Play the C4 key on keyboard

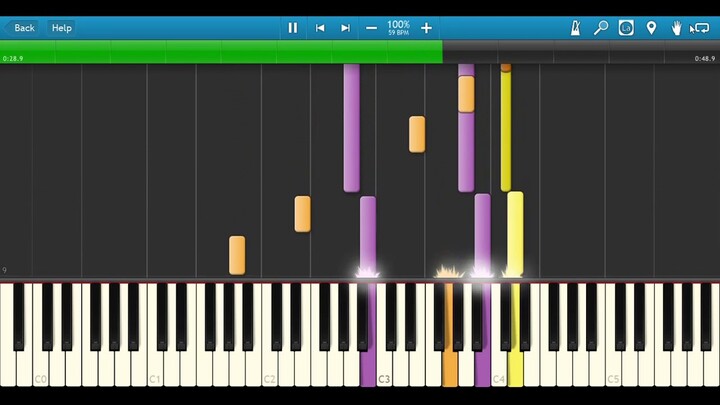pos(499,367)
